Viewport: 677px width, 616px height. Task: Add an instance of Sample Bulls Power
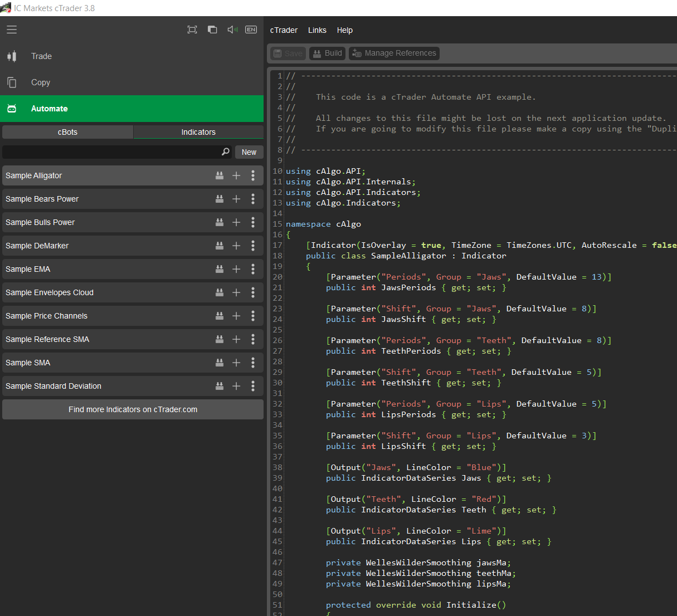236,222
